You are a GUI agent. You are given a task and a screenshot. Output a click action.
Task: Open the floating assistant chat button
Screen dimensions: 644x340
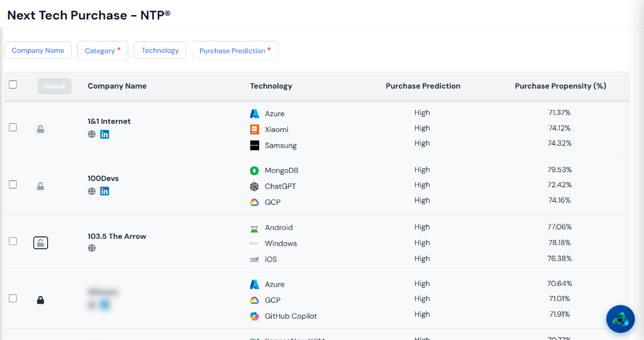pos(621,319)
